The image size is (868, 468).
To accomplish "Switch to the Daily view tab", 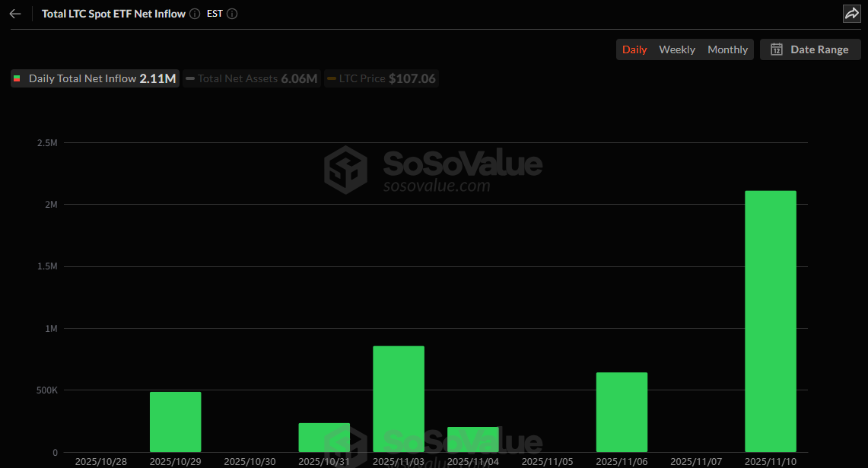I will point(634,49).
